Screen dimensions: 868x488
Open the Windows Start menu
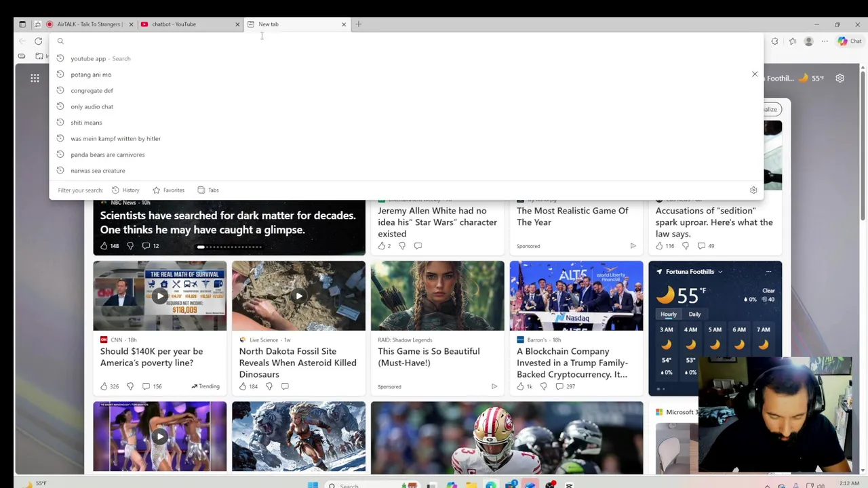pos(313,485)
